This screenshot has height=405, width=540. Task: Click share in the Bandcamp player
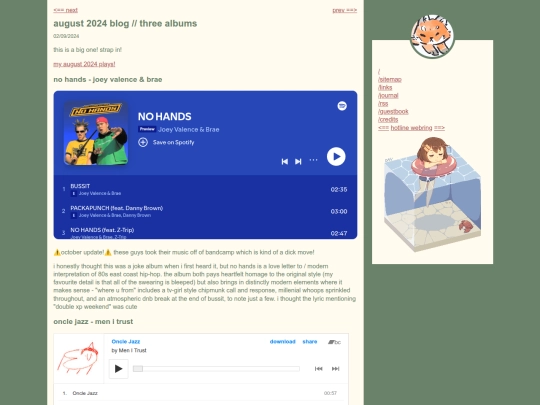click(310, 342)
